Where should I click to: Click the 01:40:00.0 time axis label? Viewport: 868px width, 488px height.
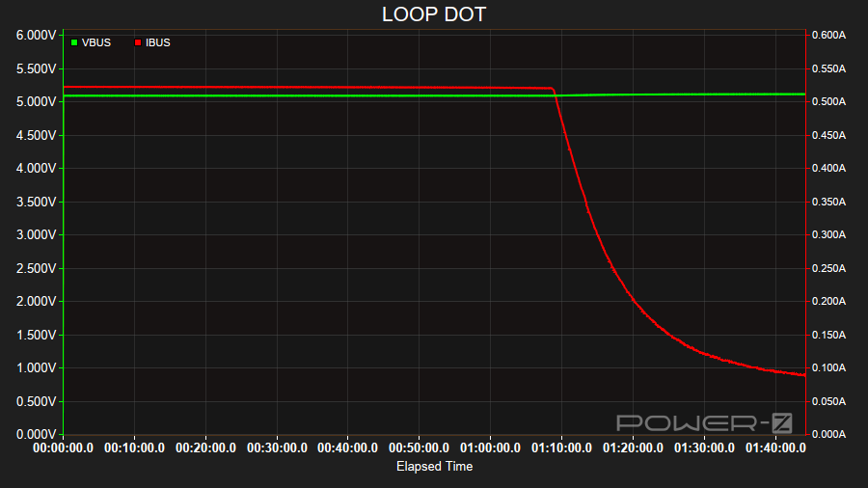pyautogui.click(x=774, y=448)
